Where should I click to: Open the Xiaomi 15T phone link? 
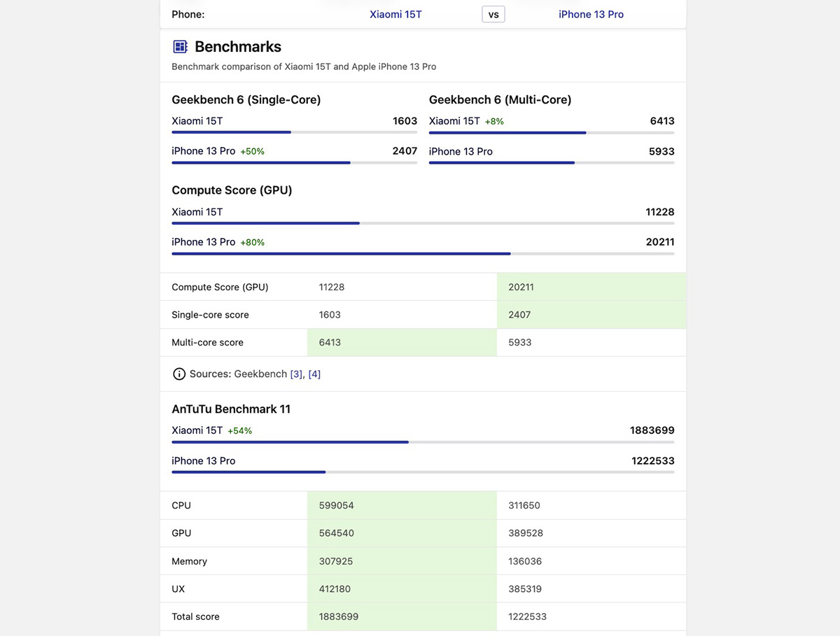click(x=395, y=14)
